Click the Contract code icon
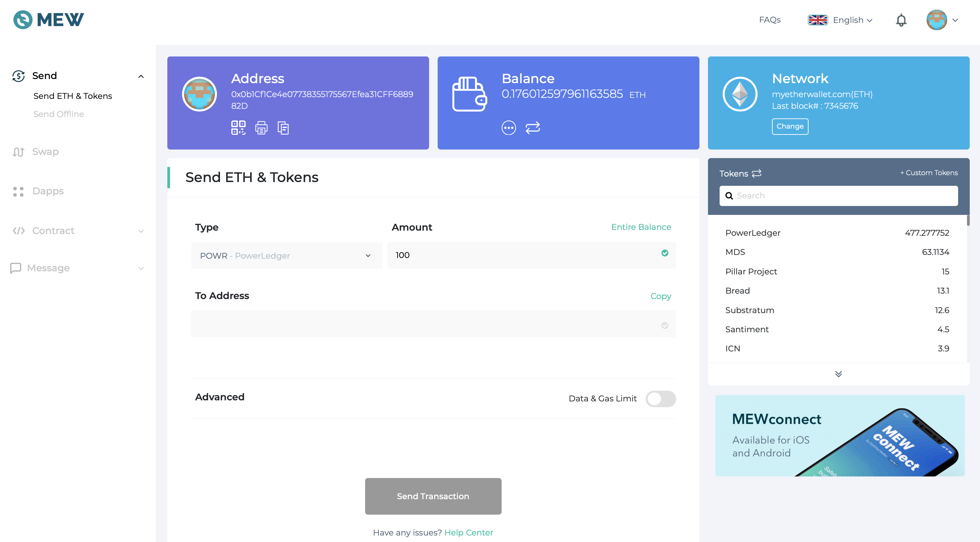Image resolution: width=980 pixels, height=542 pixels. [x=18, y=231]
